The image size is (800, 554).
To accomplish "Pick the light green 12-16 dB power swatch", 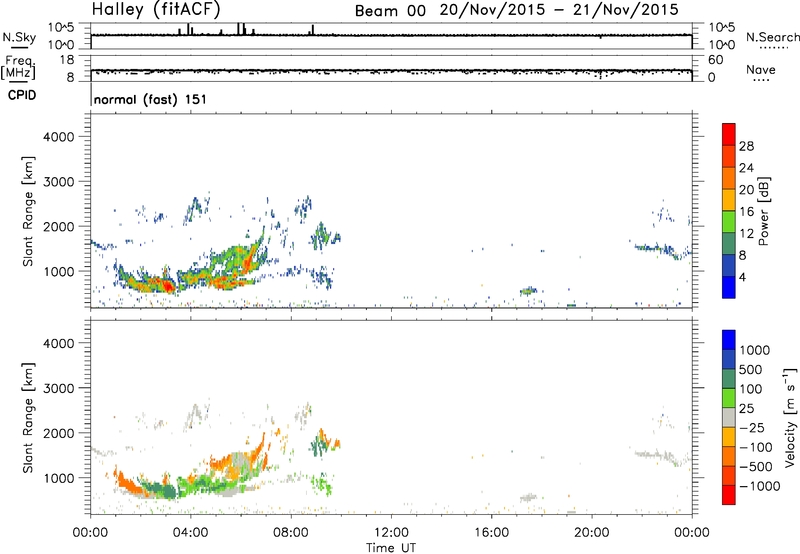I will click(729, 221).
